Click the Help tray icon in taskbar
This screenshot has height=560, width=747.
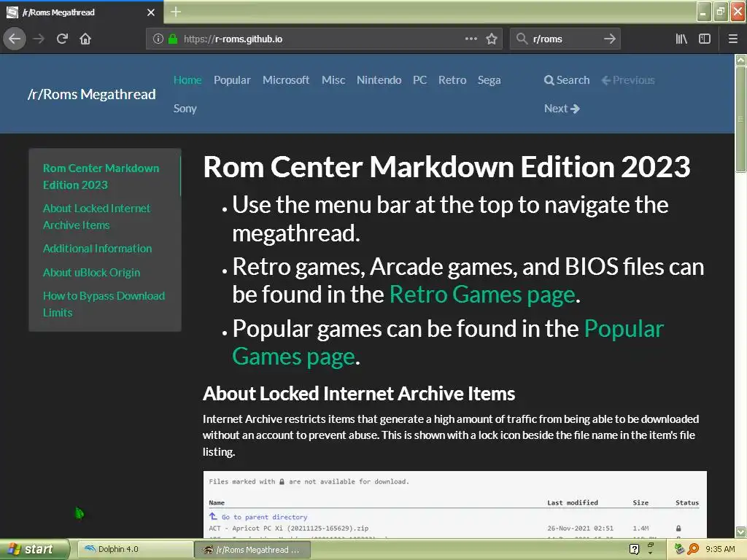click(634, 549)
